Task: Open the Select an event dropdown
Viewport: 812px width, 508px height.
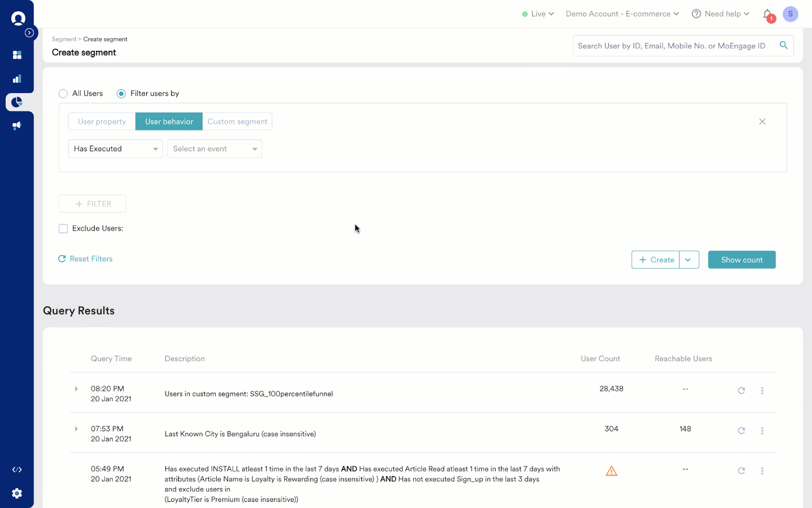Action: coord(215,149)
